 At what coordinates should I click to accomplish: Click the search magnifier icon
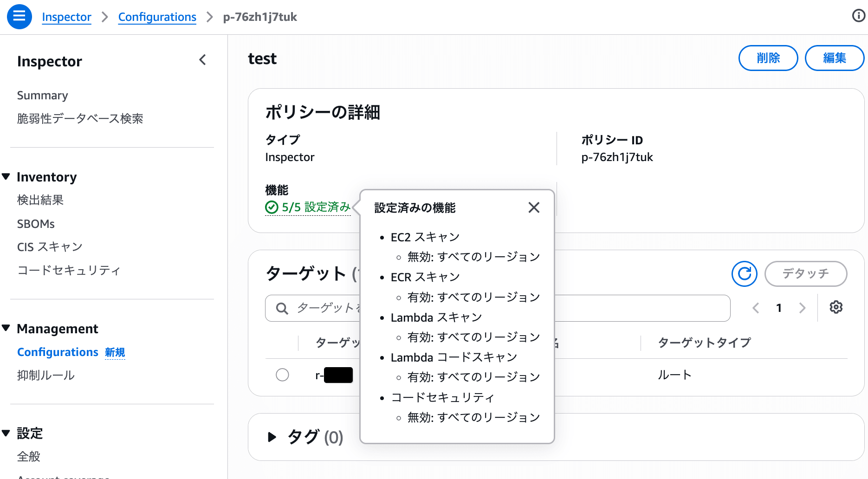[282, 308]
